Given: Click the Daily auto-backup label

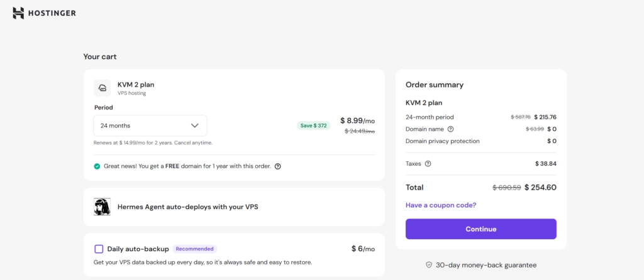Looking at the screenshot, I should pos(138,249).
